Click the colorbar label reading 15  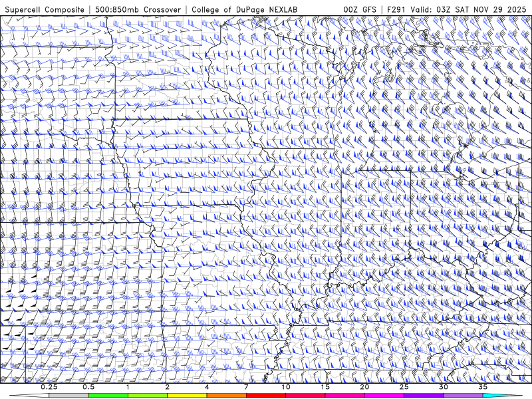point(325,387)
